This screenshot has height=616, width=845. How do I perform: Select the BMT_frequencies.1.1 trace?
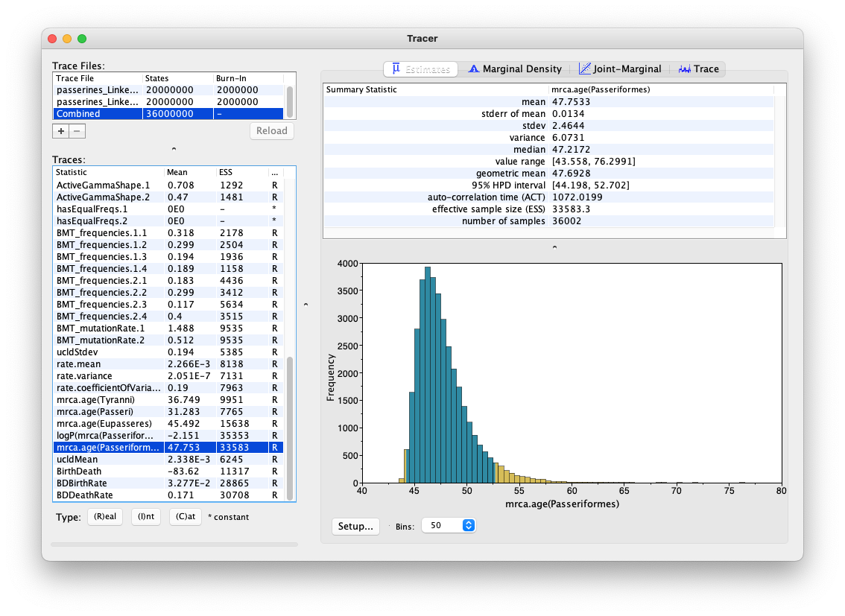(168, 233)
